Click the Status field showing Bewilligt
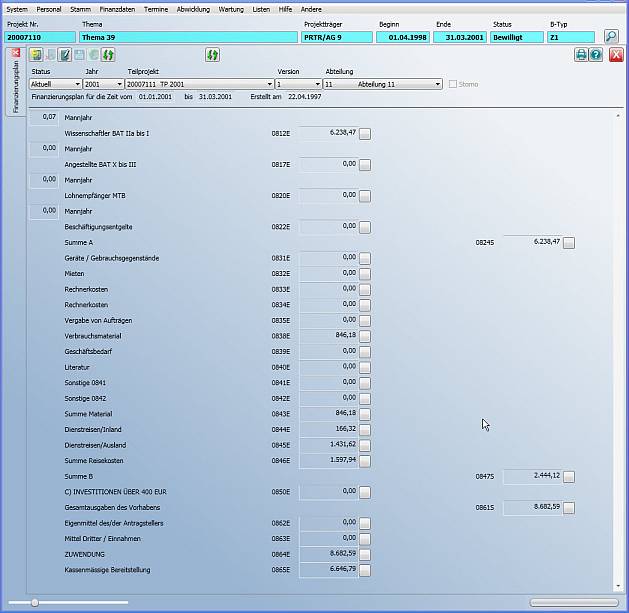 [x=517, y=37]
